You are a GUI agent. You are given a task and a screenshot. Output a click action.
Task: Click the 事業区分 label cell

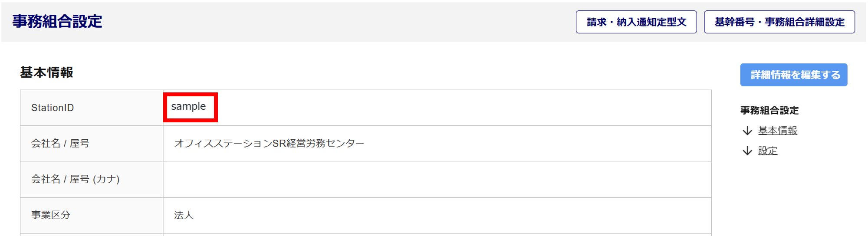pyautogui.click(x=51, y=215)
